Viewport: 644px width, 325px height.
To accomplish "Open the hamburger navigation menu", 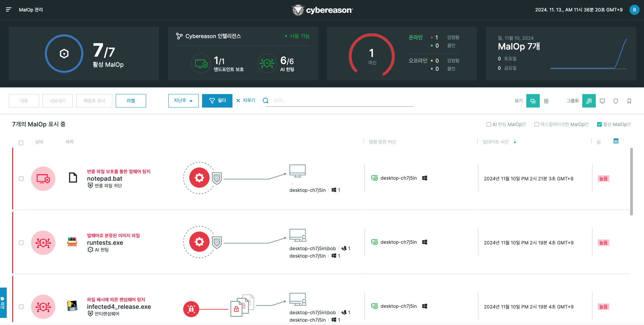I will [9, 10].
